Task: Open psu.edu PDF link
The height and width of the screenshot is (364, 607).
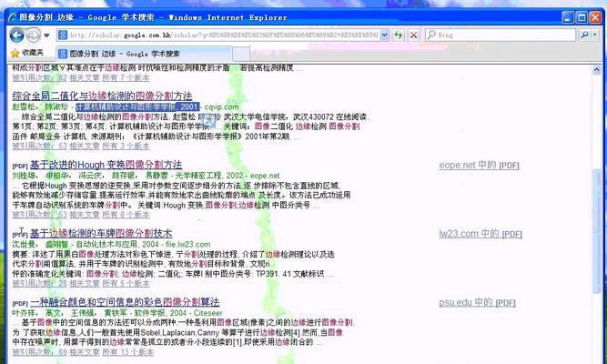Action: [x=477, y=302]
